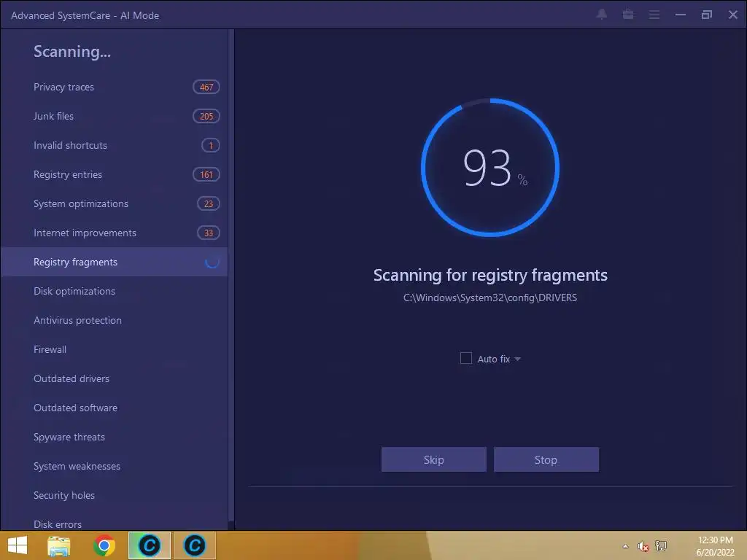Select Spyware threats in scan list
Viewport: 747px width, 560px height.
(113, 437)
